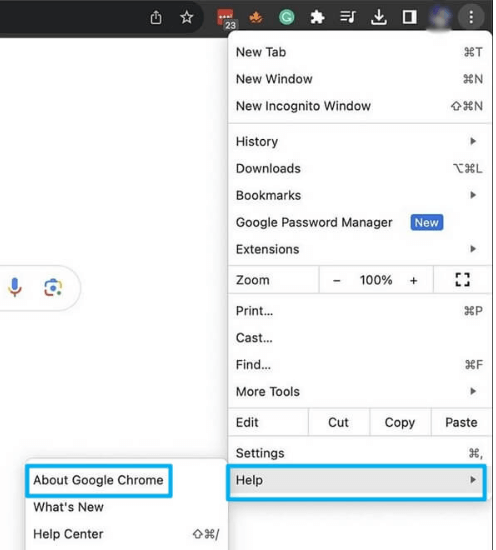Increase zoom with the plus button
The image size is (496, 550).
click(x=413, y=280)
